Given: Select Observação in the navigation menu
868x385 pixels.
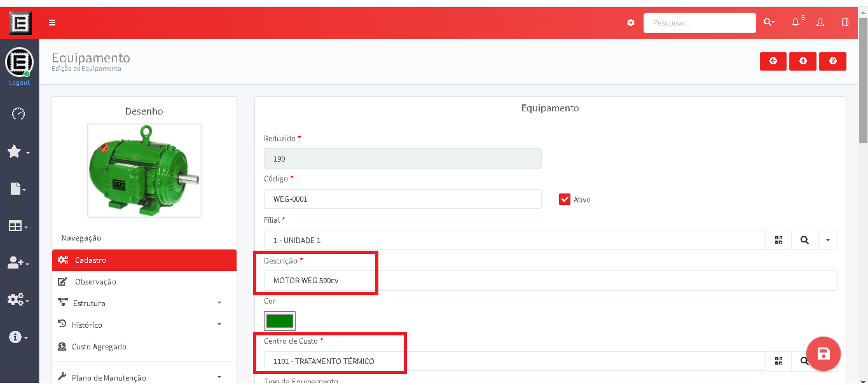Looking at the screenshot, I should 95,281.
